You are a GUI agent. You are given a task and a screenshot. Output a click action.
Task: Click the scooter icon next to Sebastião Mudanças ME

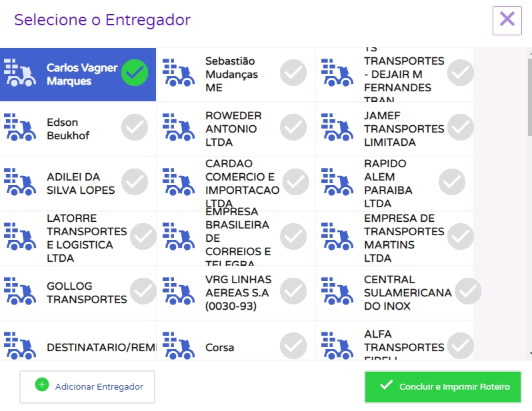point(179,73)
